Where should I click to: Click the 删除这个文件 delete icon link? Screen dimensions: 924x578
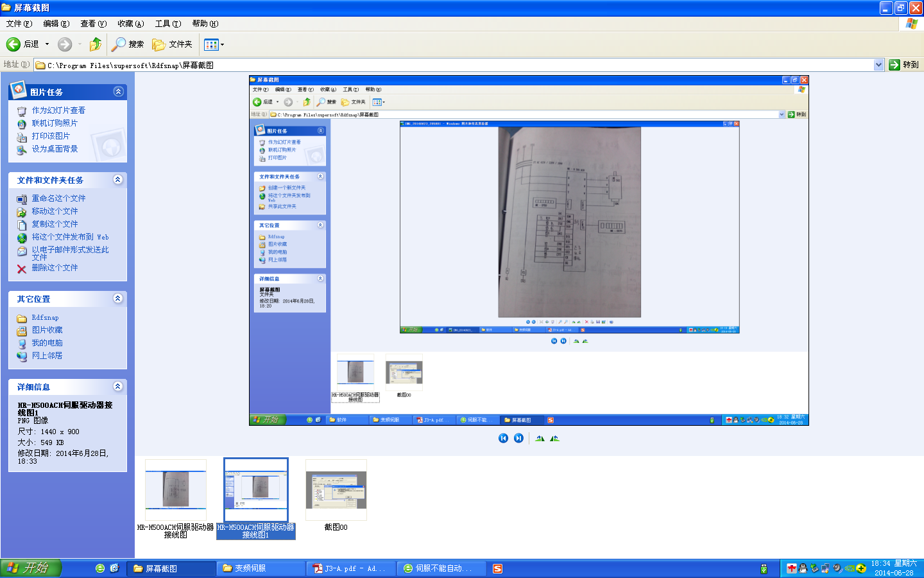tap(22, 268)
